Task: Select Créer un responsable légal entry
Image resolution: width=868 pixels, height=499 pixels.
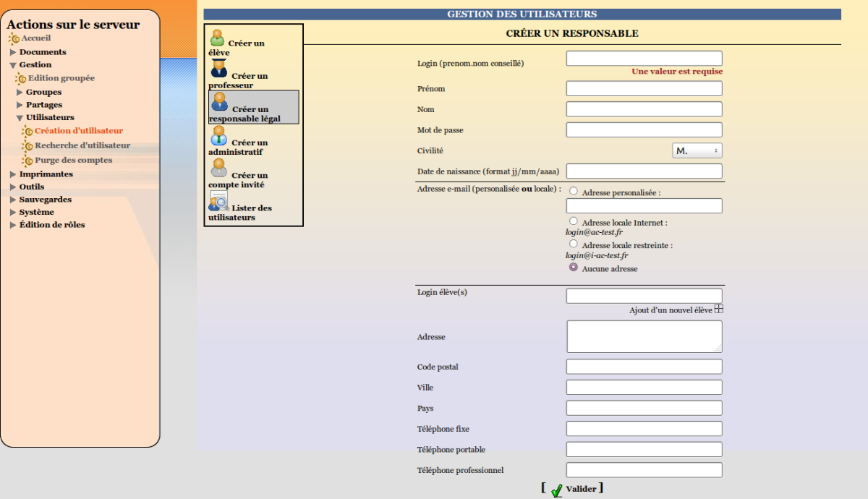Action: tap(254, 107)
